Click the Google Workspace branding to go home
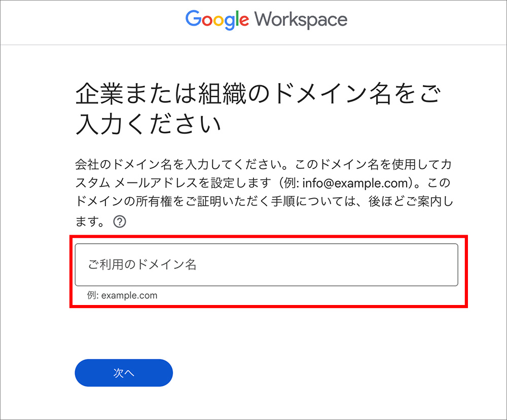507x420 pixels. (x=266, y=19)
